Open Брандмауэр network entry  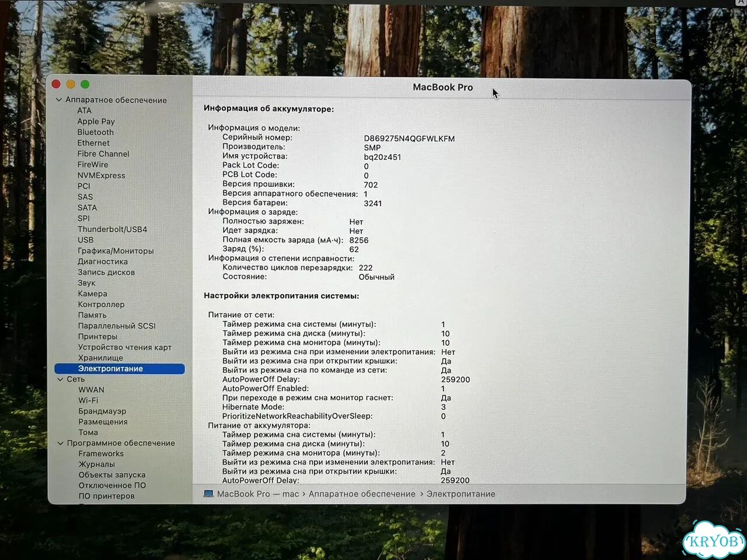click(x=102, y=411)
